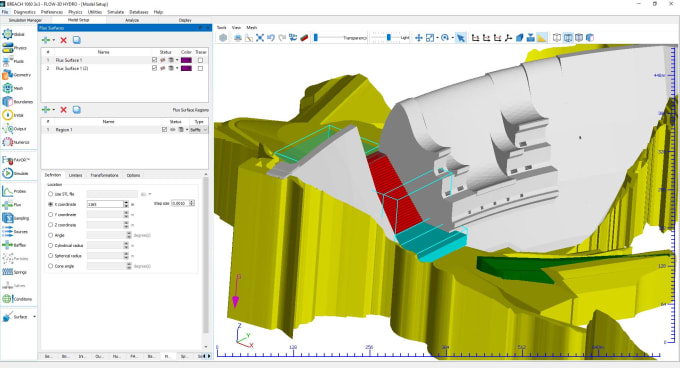Toggle Flux Surface 1 (2) enabled checkbox

click(154, 68)
